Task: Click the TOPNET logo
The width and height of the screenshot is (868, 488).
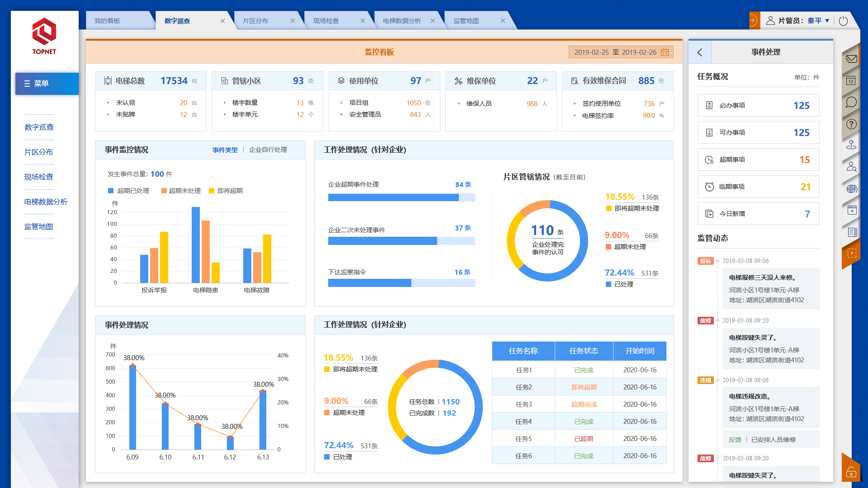Action: (44, 36)
